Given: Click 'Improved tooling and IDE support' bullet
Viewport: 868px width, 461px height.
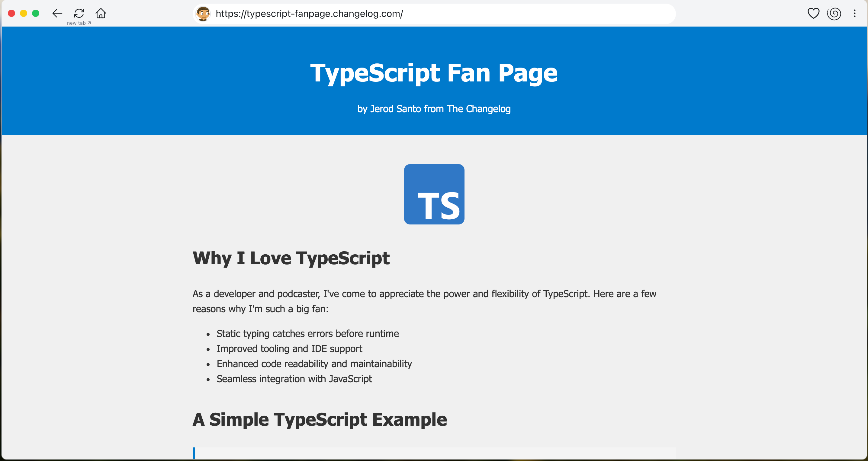Looking at the screenshot, I should point(289,348).
